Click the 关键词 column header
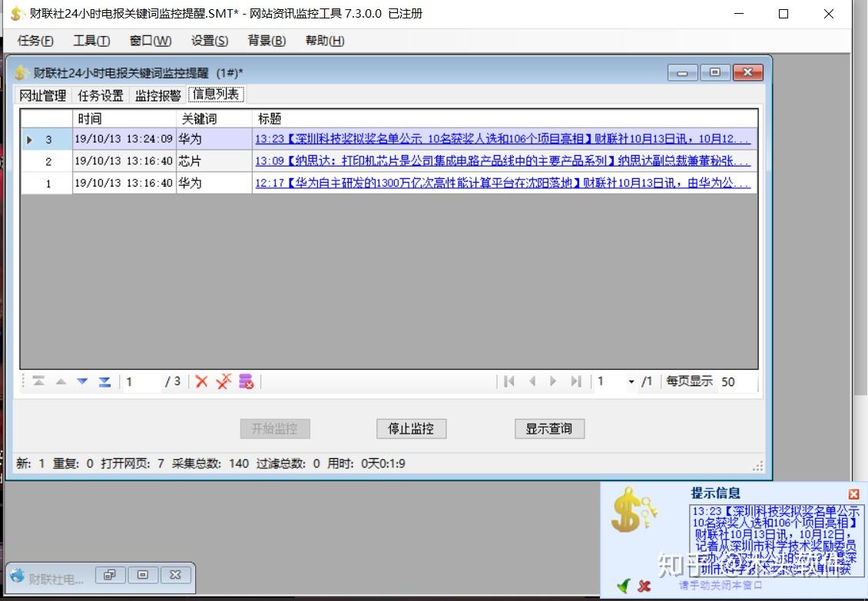The width and height of the screenshot is (868, 601). (x=214, y=118)
